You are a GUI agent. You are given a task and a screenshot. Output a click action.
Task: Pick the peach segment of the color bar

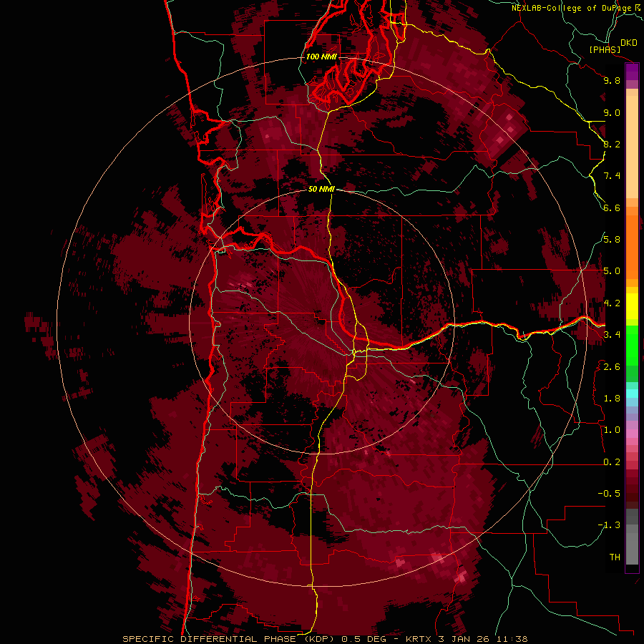click(x=632, y=147)
